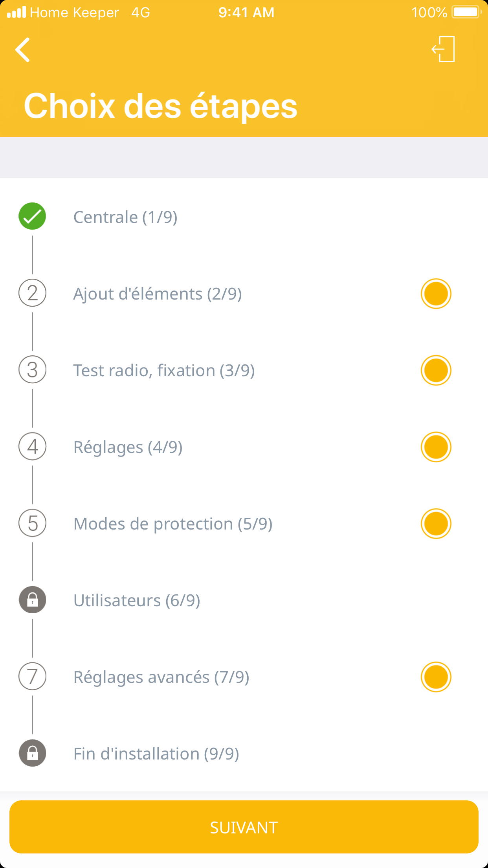Image resolution: width=488 pixels, height=868 pixels.
Task: Select the Utilisateurs (6/9) step label
Action: point(137,600)
